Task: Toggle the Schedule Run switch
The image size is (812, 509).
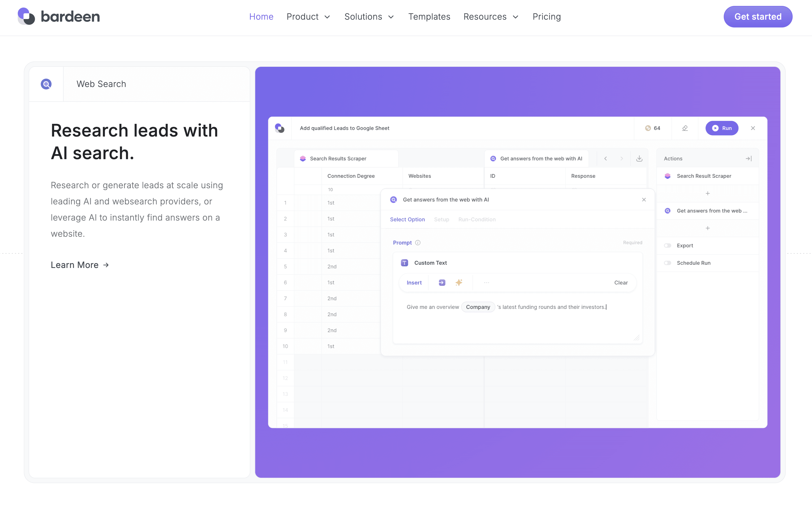Action: (668, 263)
